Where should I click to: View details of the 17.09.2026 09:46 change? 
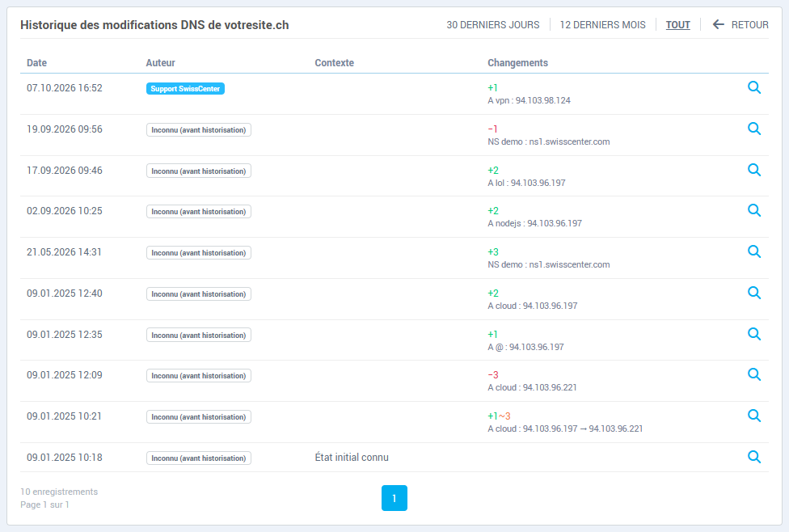tap(753, 170)
